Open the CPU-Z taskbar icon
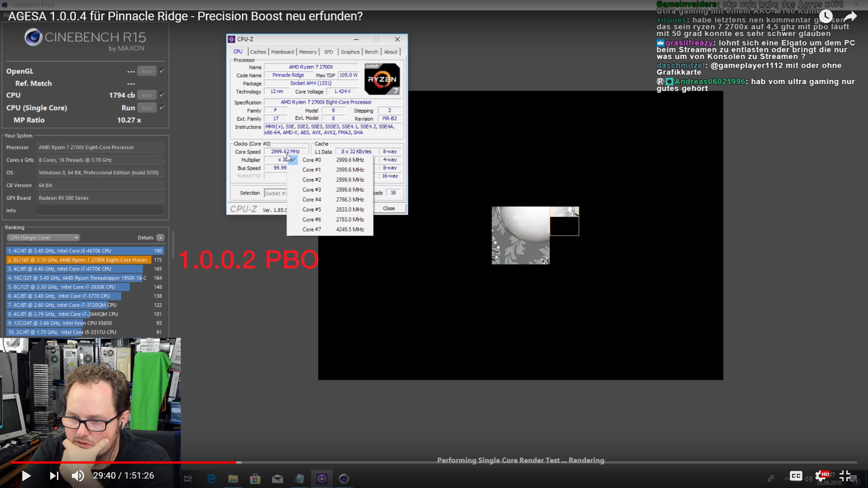This screenshot has height=488, width=868. click(x=321, y=479)
